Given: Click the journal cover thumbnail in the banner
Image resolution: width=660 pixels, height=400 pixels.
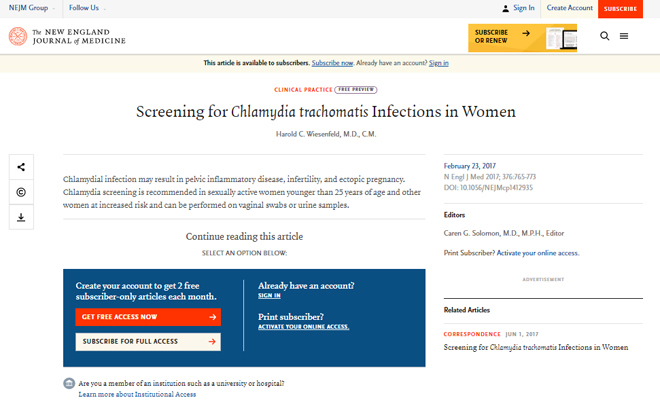Looking at the screenshot, I should [x=561, y=38].
